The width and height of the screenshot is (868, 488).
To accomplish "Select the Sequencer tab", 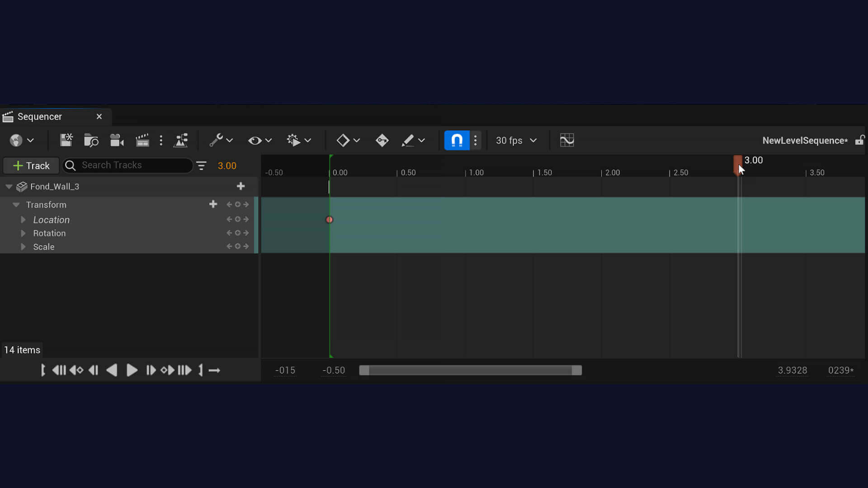I will point(40,117).
